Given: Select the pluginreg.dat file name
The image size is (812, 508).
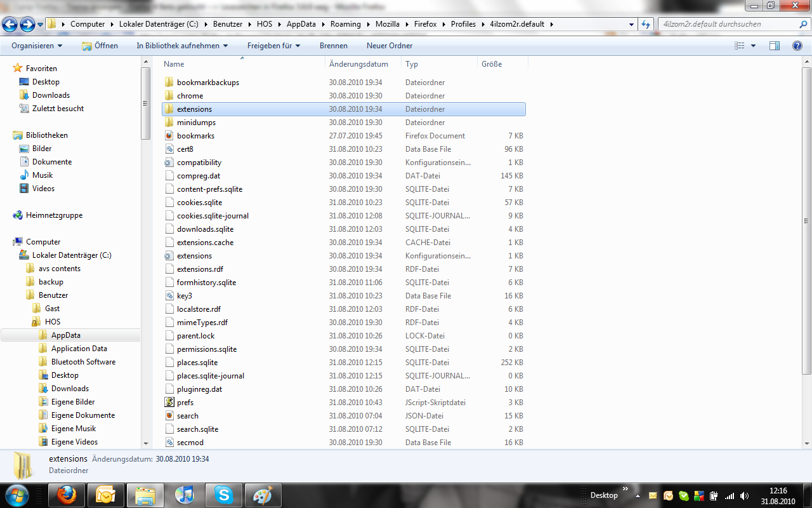Looking at the screenshot, I should click(199, 389).
